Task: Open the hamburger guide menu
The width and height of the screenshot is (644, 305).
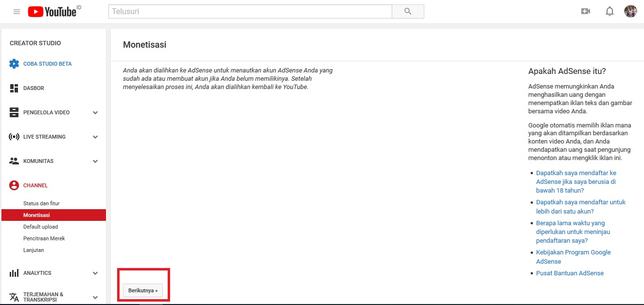Action: coord(17,12)
